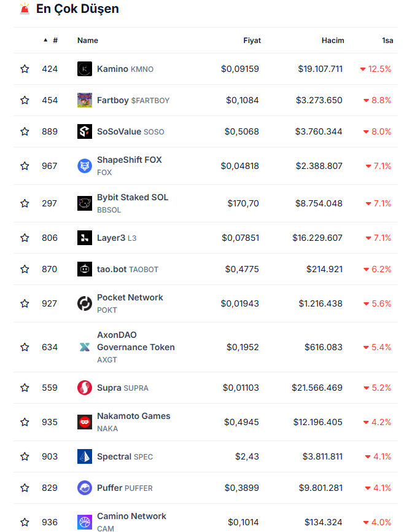The width and height of the screenshot is (415, 532).
Task: Sort the list by Hacim column
Action: click(333, 41)
